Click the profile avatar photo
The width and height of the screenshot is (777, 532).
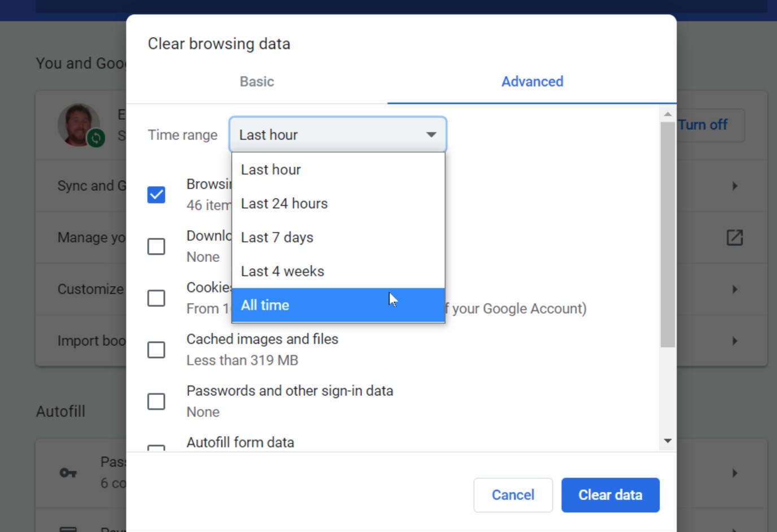coord(79,124)
